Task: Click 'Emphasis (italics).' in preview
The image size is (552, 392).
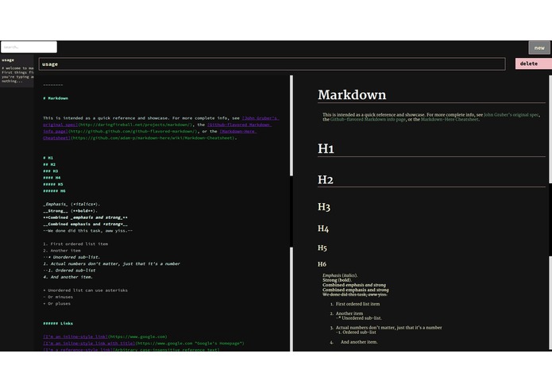Action: [x=340, y=275]
